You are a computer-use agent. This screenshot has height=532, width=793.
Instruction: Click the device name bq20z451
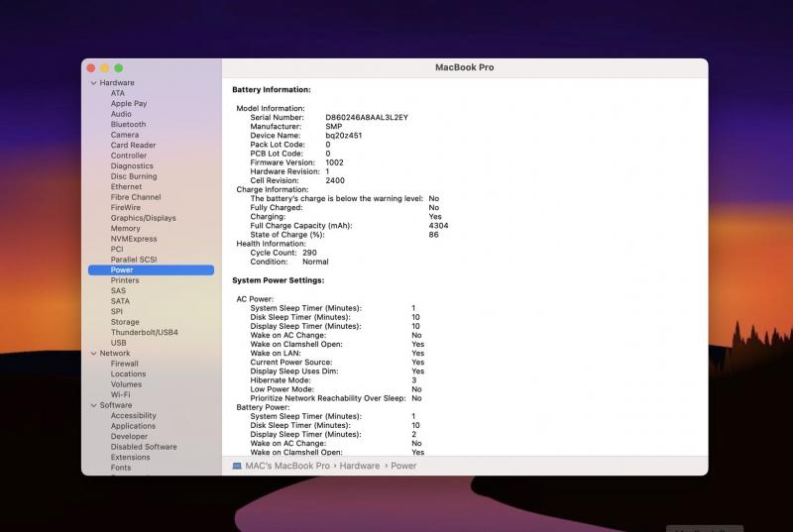[343, 136]
